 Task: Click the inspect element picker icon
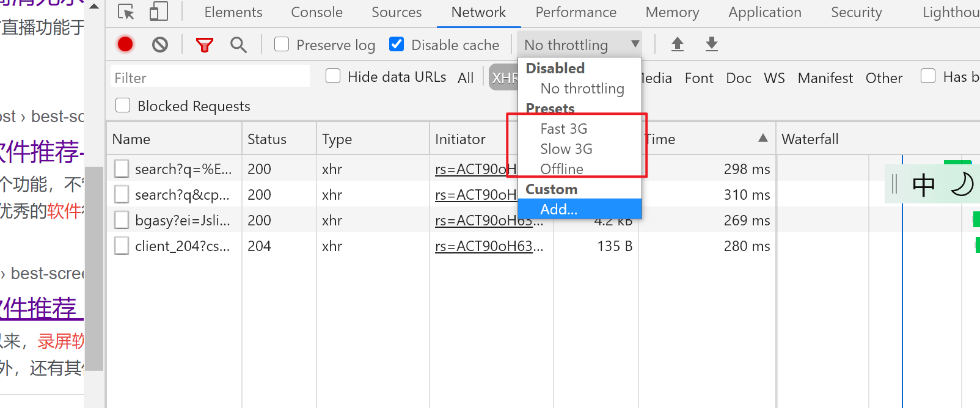click(x=126, y=12)
